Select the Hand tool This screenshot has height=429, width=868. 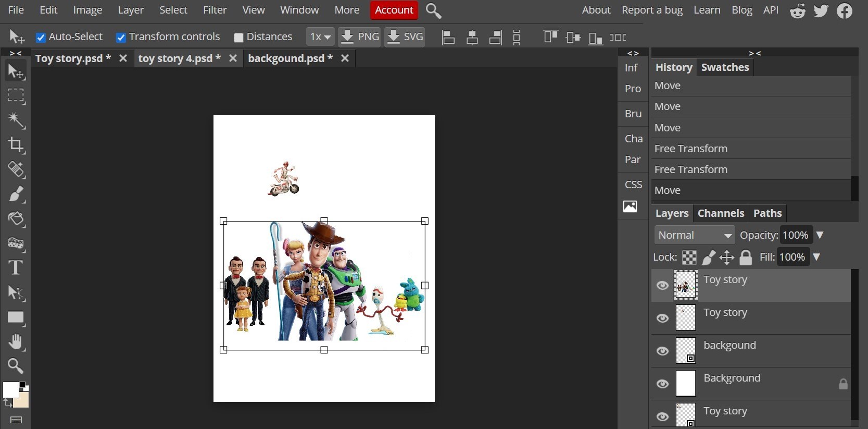coord(16,342)
